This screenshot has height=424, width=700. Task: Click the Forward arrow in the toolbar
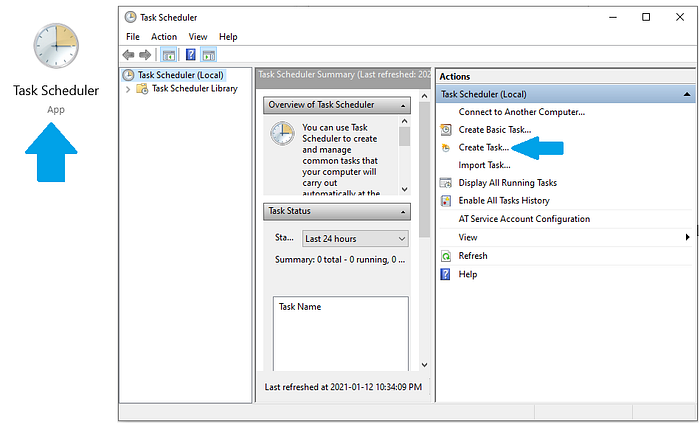click(x=145, y=55)
